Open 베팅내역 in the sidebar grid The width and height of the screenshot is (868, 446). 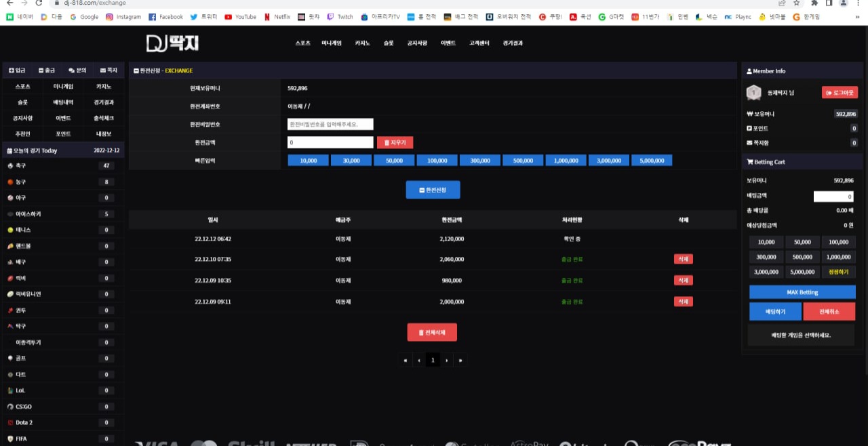pos(63,102)
